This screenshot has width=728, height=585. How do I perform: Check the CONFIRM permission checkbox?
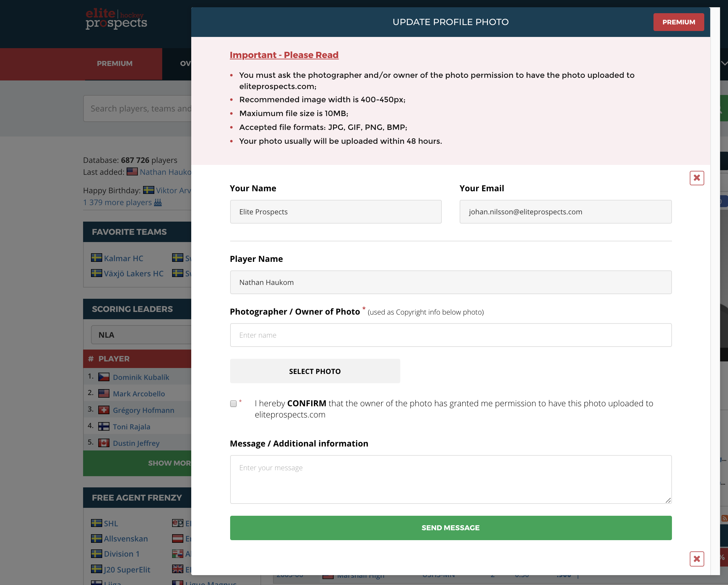[x=233, y=404]
